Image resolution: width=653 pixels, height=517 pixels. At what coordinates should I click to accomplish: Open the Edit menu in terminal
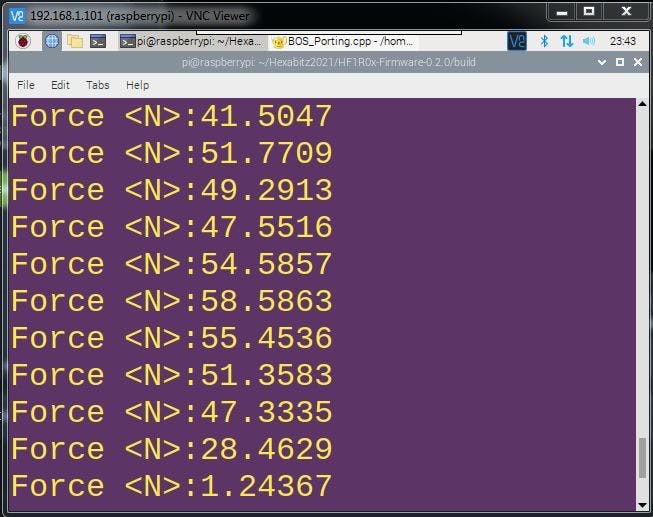pos(60,85)
